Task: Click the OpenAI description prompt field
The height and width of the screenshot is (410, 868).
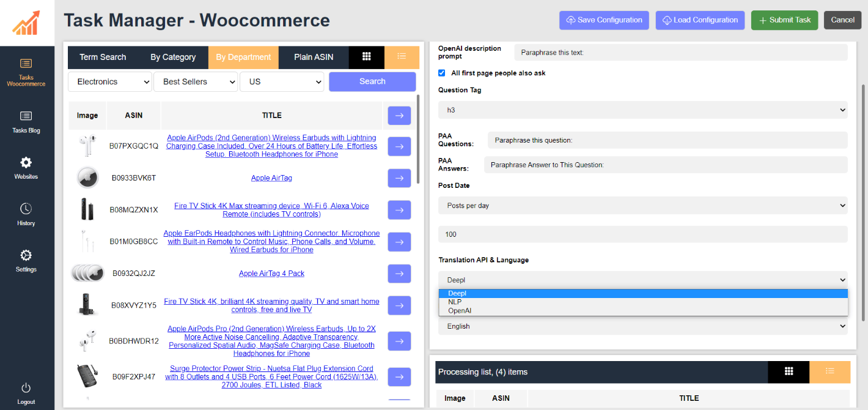Action: [x=681, y=53]
